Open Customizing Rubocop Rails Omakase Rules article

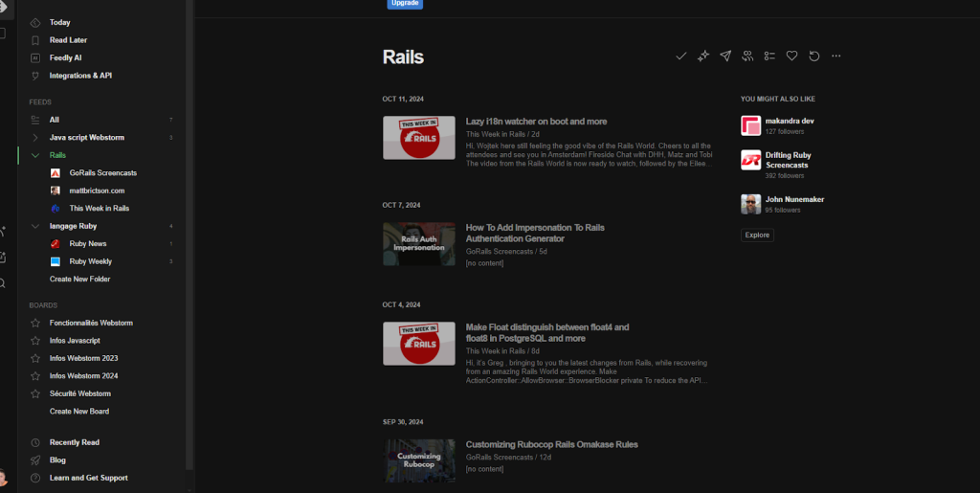pyautogui.click(x=552, y=445)
